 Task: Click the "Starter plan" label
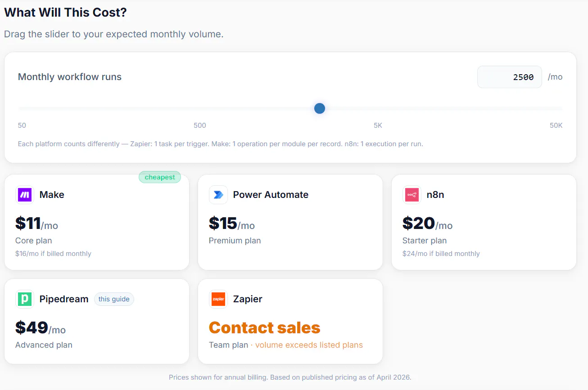425,241
